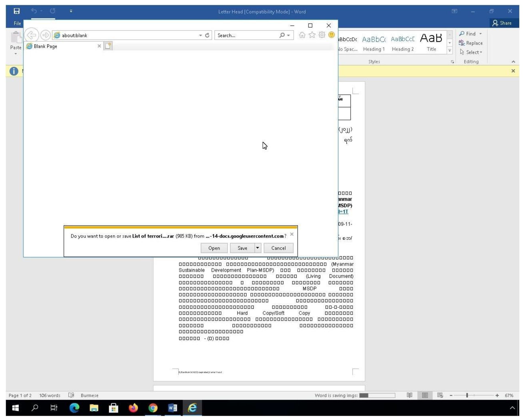
Task: Open the Find dropdown arrow
Action: [481, 34]
